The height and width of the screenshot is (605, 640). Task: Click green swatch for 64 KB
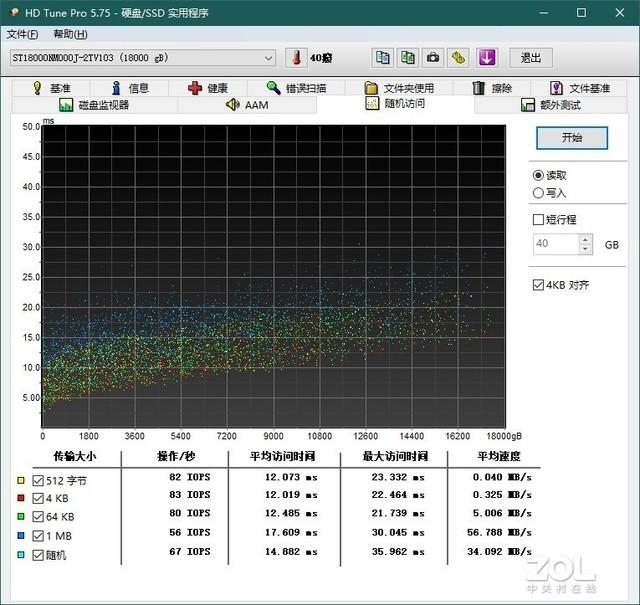[21, 516]
